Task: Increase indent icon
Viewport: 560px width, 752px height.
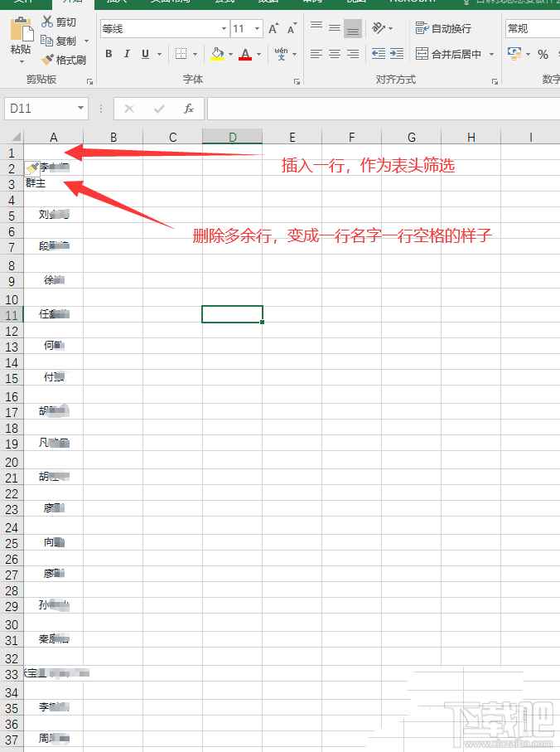Action: pyautogui.click(x=397, y=54)
